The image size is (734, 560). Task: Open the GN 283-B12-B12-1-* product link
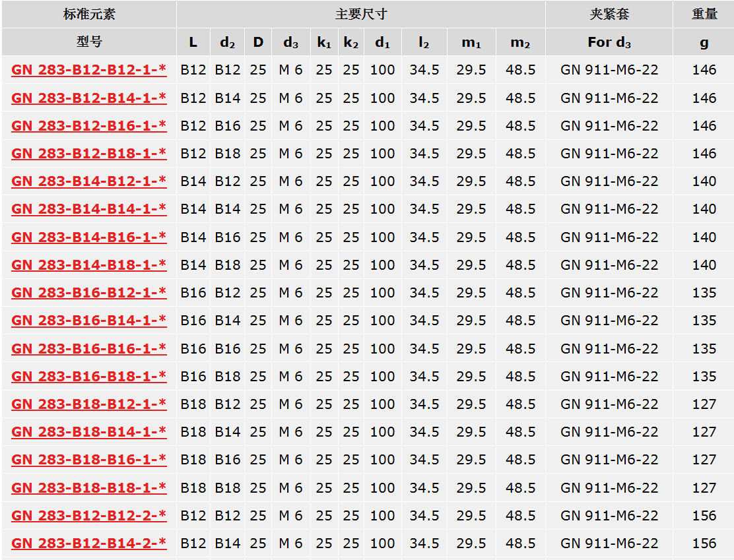(88, 70)
